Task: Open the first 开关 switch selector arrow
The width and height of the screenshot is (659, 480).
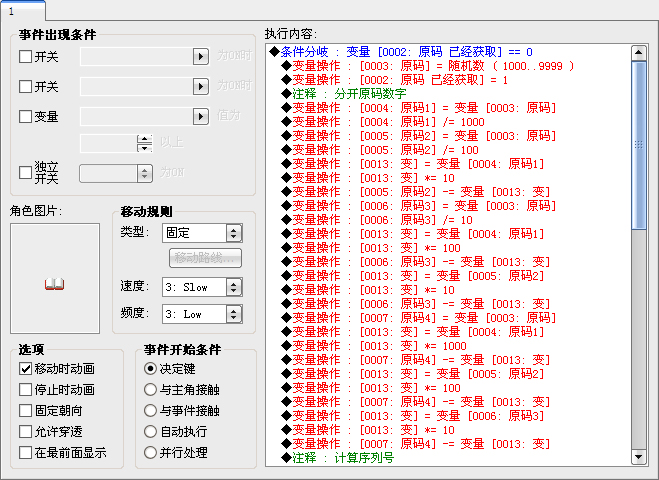Action: (x=201, y=56)
